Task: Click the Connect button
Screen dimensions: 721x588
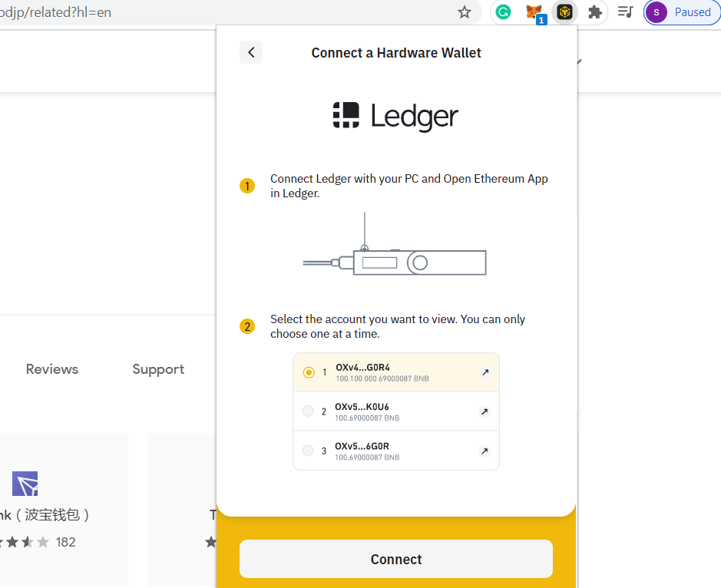Action: tap(396, 559)
